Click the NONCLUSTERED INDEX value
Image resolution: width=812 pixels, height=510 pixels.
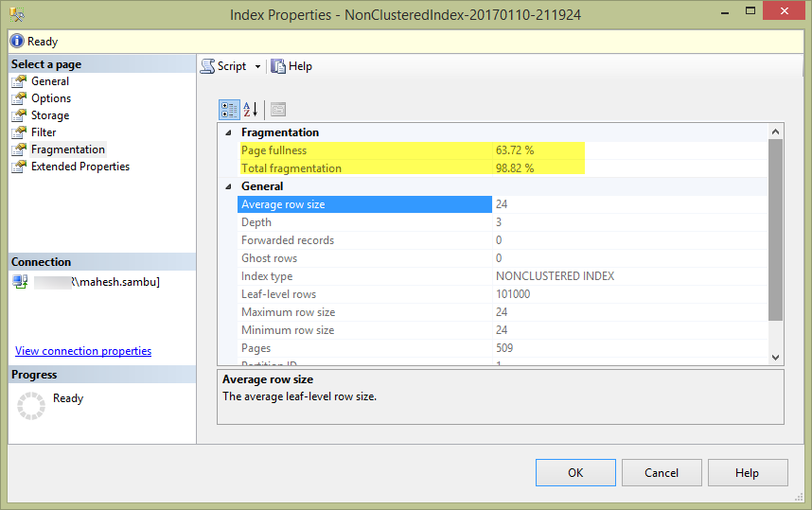click(556, 276)
